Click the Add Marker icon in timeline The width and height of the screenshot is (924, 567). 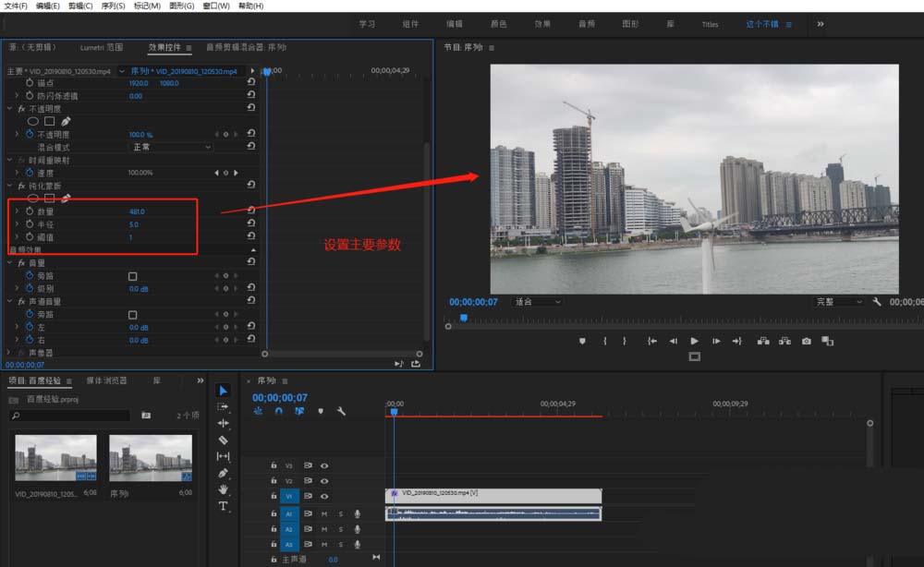click(321, 411)
